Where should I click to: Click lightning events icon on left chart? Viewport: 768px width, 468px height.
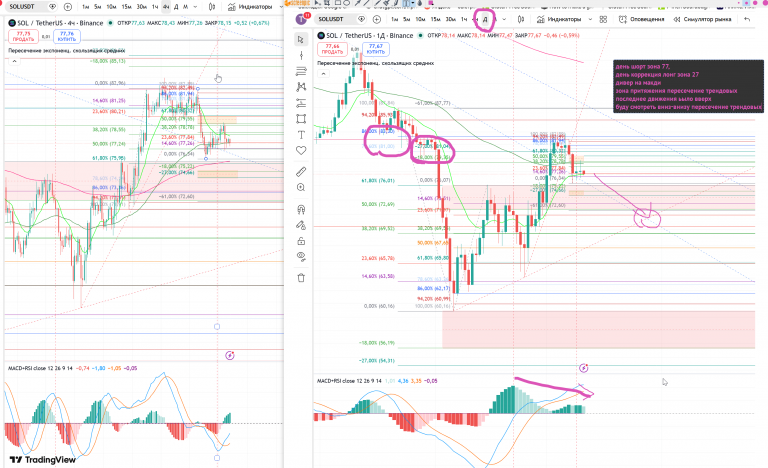[x=230, y=355]
